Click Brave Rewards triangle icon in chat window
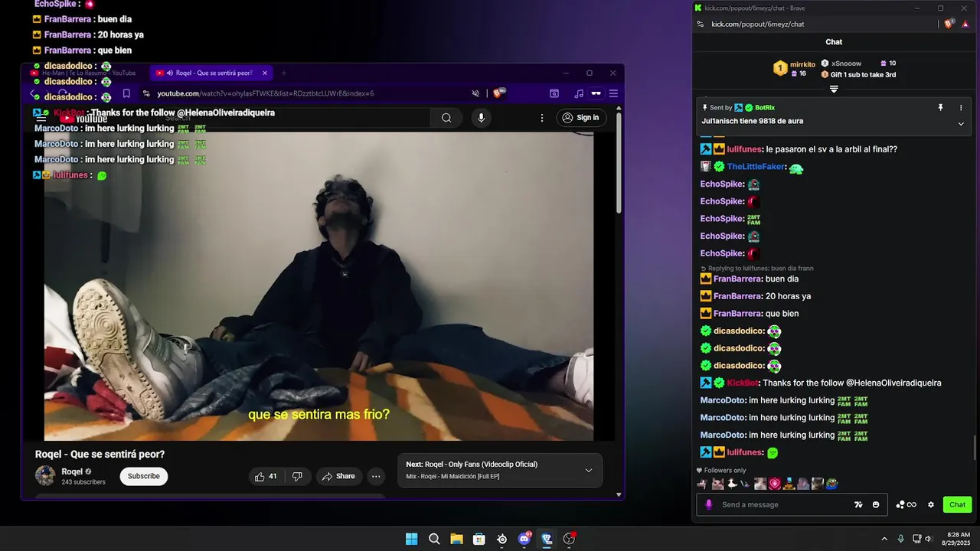This screenshot has width=980, height=551. (x=966, y=24)
